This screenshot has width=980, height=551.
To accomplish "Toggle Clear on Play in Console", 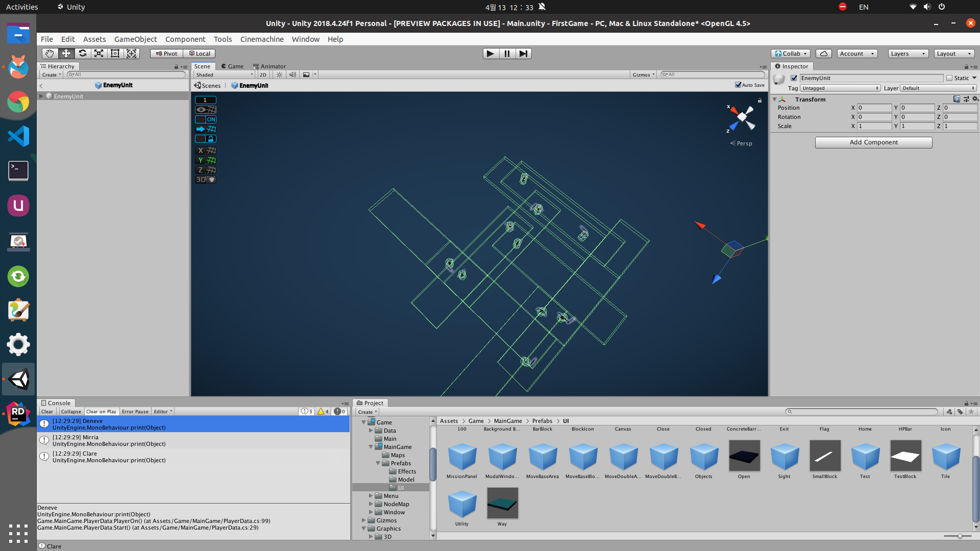I will point(101,412).
